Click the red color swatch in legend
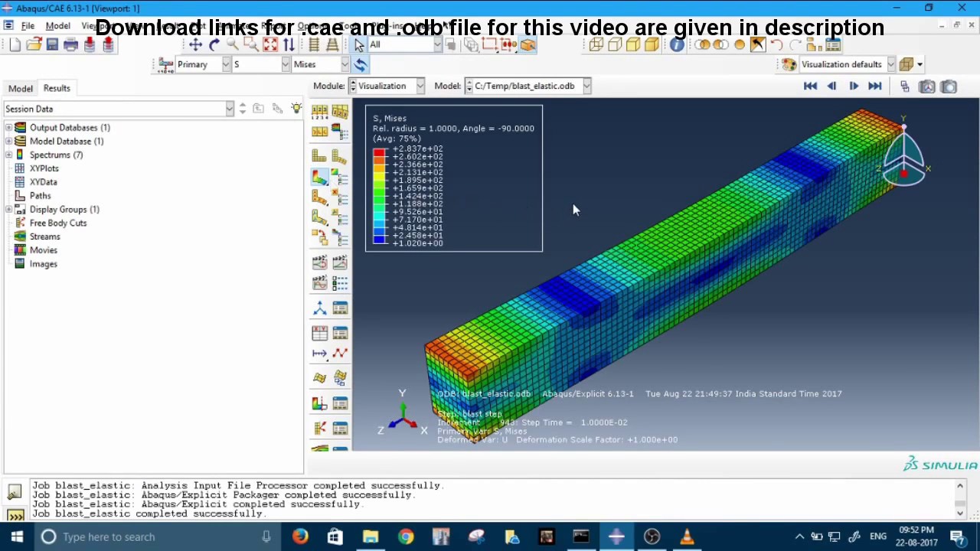 click(x=379, y=153)
